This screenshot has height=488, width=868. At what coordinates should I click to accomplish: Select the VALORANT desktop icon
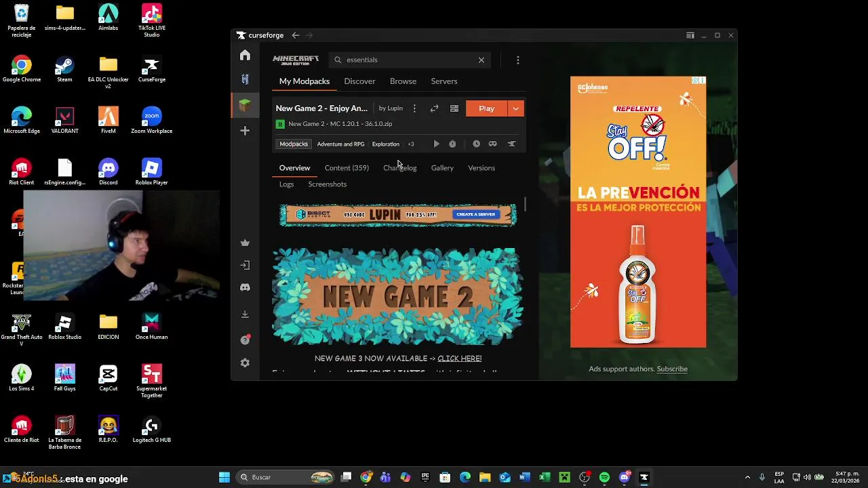pyautogui.click(x=64, y=121)
